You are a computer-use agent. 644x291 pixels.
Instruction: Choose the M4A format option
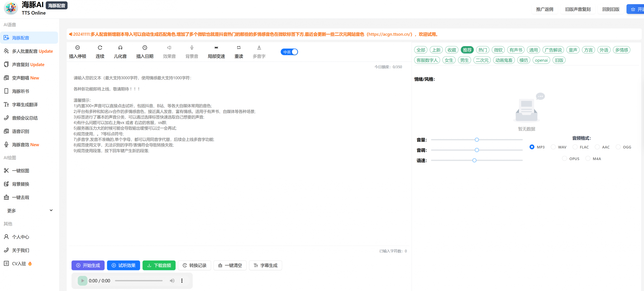[x=588, y=158]
